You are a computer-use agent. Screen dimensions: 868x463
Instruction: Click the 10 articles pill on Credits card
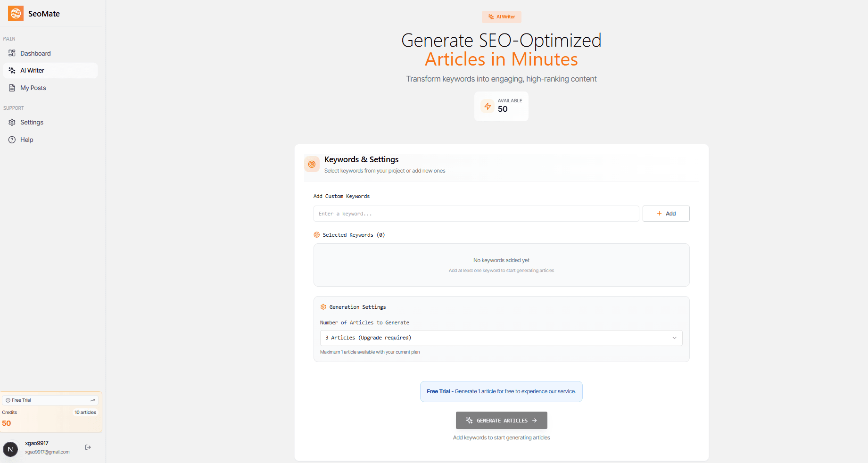(x=85, y=412)
